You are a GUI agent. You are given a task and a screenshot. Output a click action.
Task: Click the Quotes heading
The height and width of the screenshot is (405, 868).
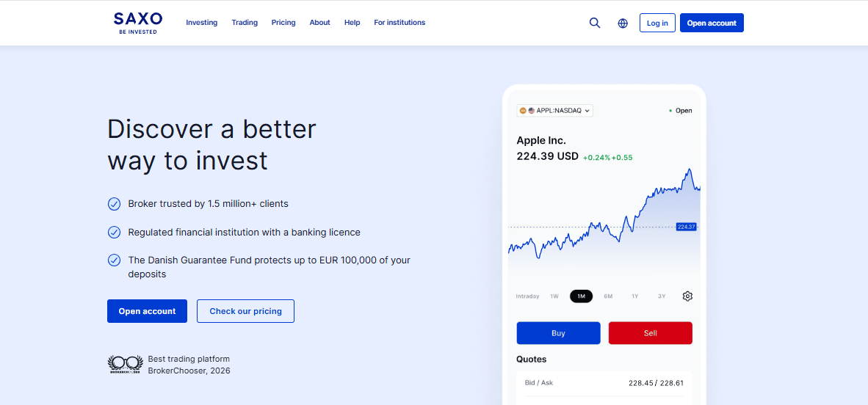(532, 359)
